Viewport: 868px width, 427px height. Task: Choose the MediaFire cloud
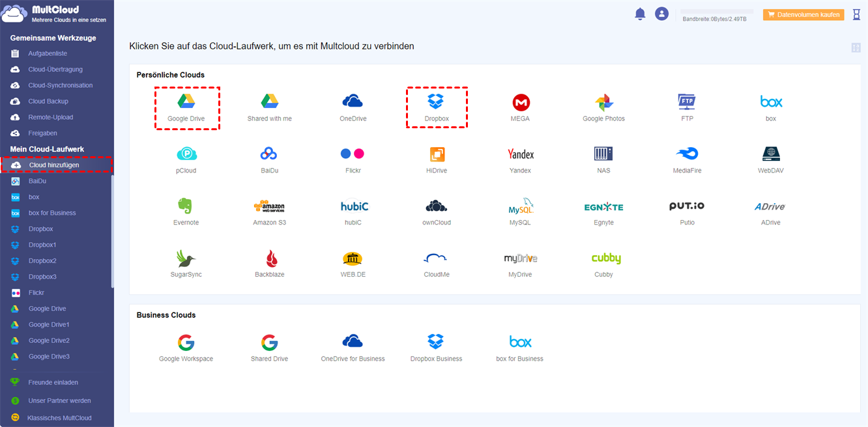pyautogui.click(x=687, y=160)
